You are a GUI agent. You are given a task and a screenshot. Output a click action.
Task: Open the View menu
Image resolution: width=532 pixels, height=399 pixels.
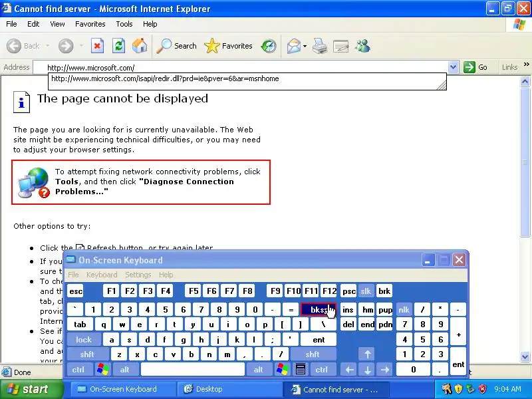point(57,24)
